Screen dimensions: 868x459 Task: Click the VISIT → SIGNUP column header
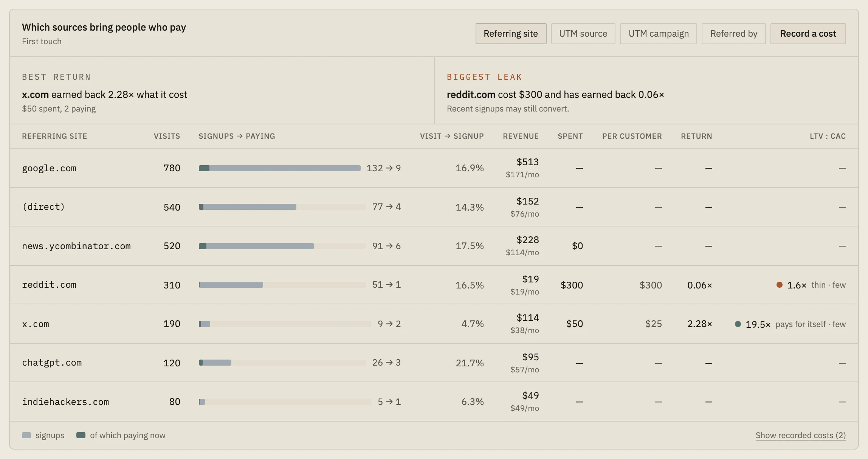[452, 136]
